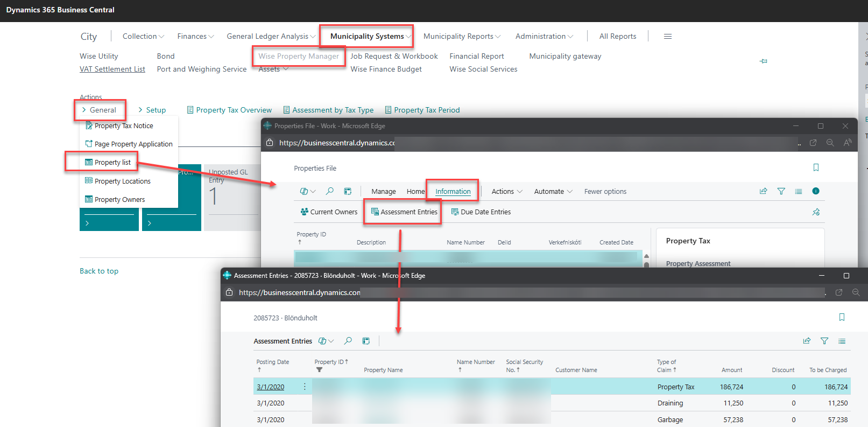Screen dimensions: 868x427
Task: Open Assessment by Tax Type report
Action: click(x=328, y=110)
